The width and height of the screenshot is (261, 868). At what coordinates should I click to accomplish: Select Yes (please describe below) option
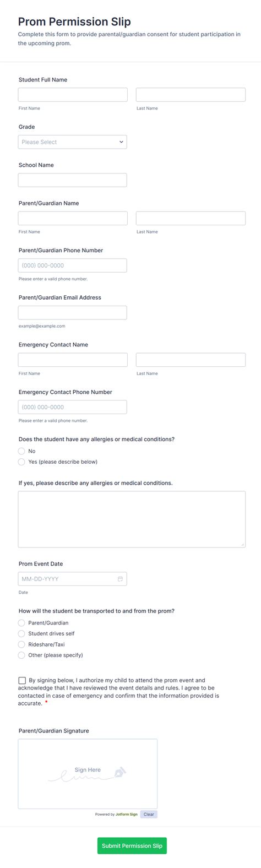(x=21, y=462)
